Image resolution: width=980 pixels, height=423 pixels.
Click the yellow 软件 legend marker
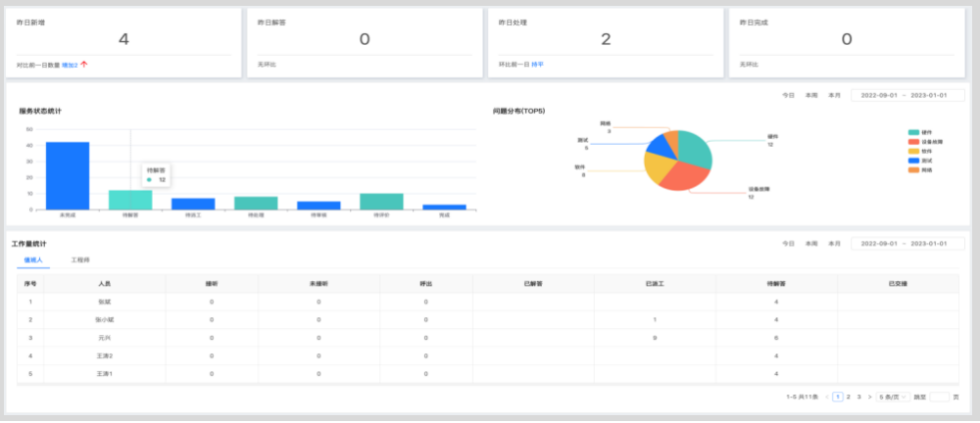click(x=913, y=151)
